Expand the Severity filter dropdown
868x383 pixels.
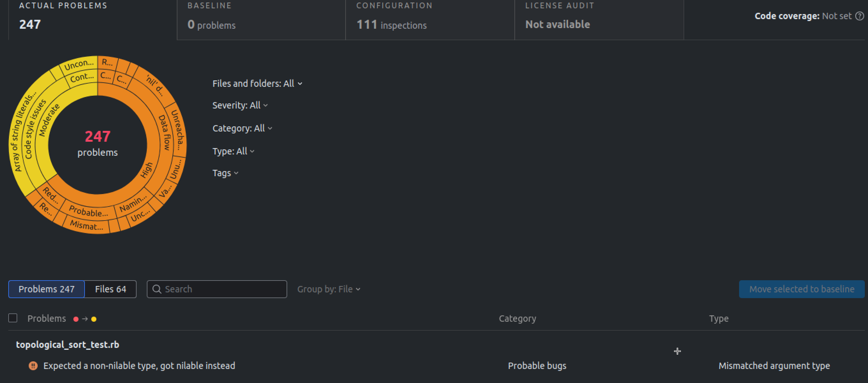(x=240, y=106)
